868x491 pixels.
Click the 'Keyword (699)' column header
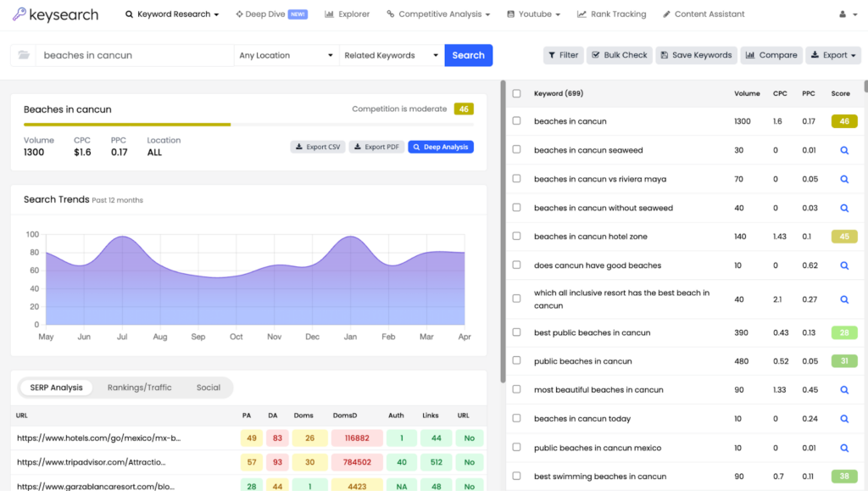[559, 93]
